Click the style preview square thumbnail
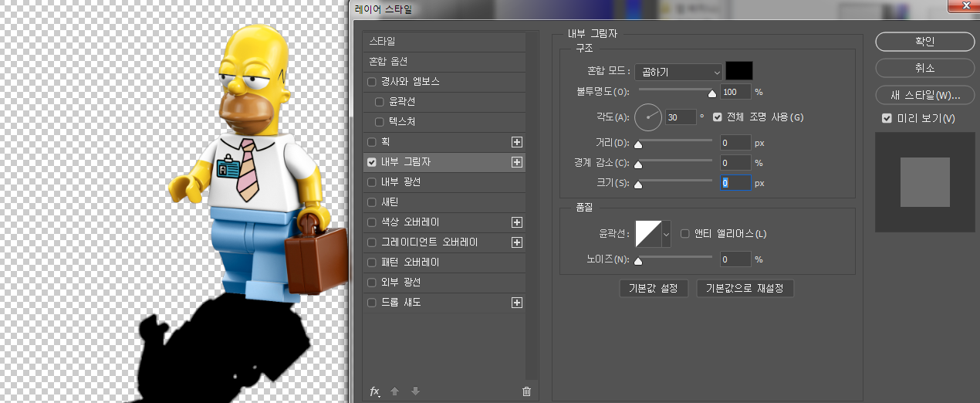Image resolution: width=980 pixels, height=403 pixels. click(x=924, y=181)
